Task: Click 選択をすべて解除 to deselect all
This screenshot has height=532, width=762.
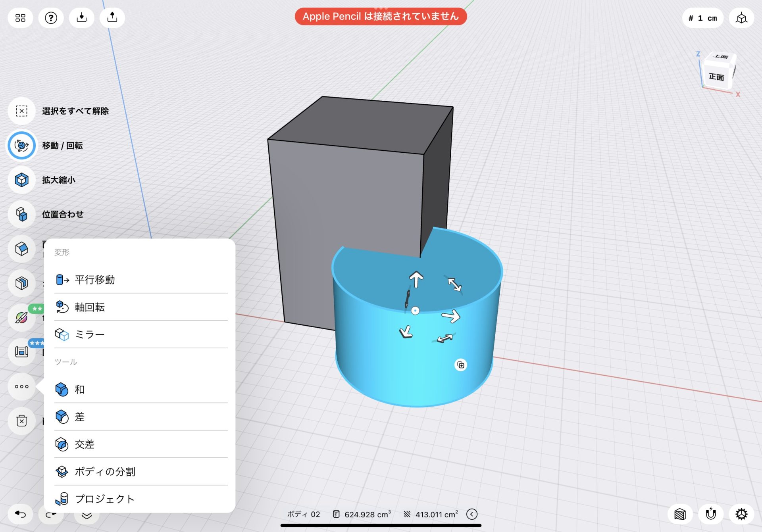Action: click(x=21, y=111)
